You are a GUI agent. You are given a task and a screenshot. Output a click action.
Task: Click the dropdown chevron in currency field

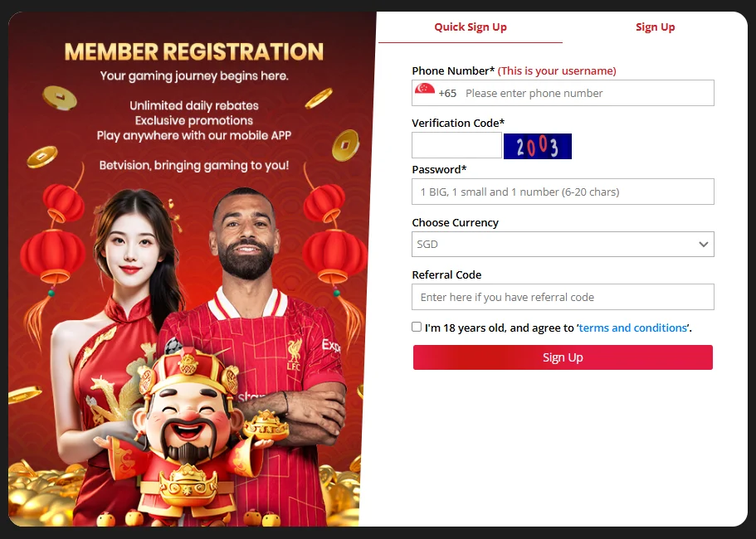point(704,245)
